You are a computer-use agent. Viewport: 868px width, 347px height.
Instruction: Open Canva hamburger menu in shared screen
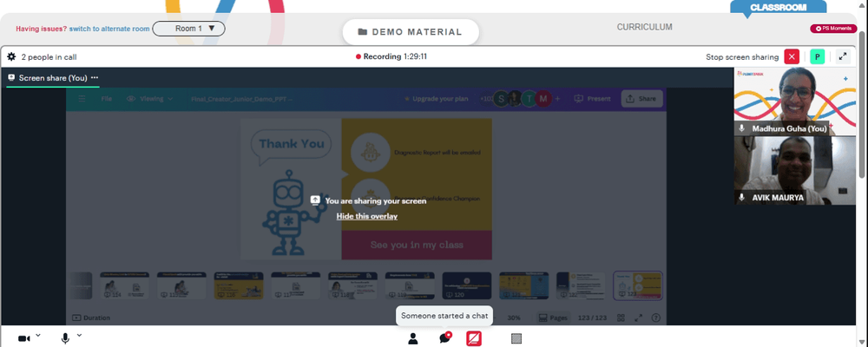point(82,99)
